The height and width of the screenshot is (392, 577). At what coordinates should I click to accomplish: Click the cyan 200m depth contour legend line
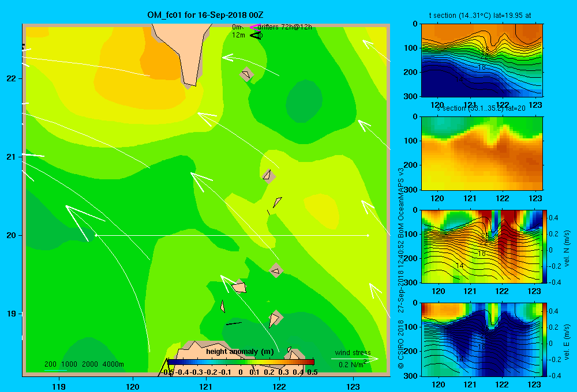55,370
